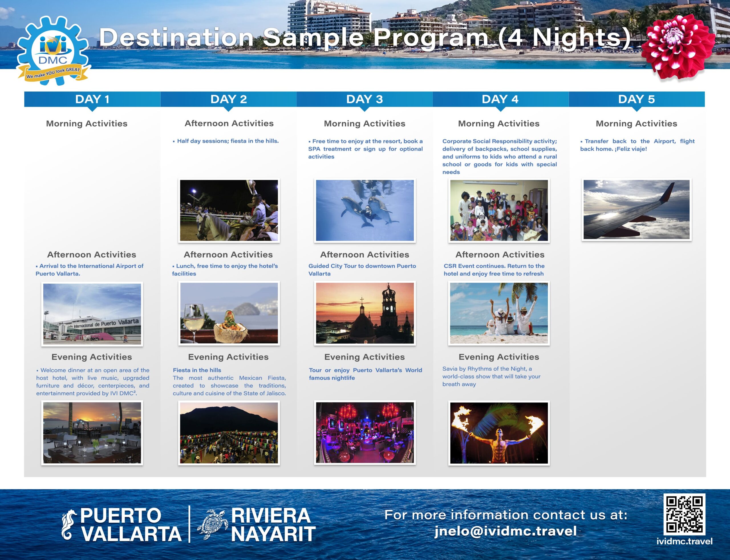Open the airplane wing photo

pyautogui.click(x=636, y=209)
